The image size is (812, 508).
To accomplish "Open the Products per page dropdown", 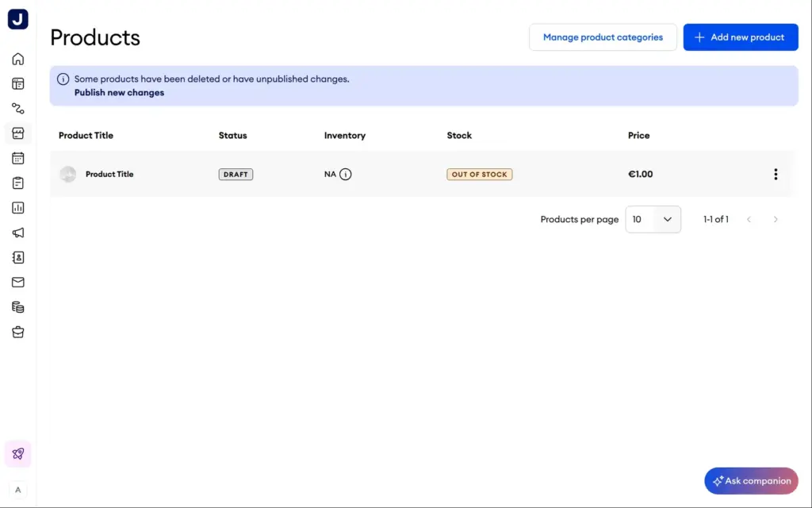I will point(653,220).
